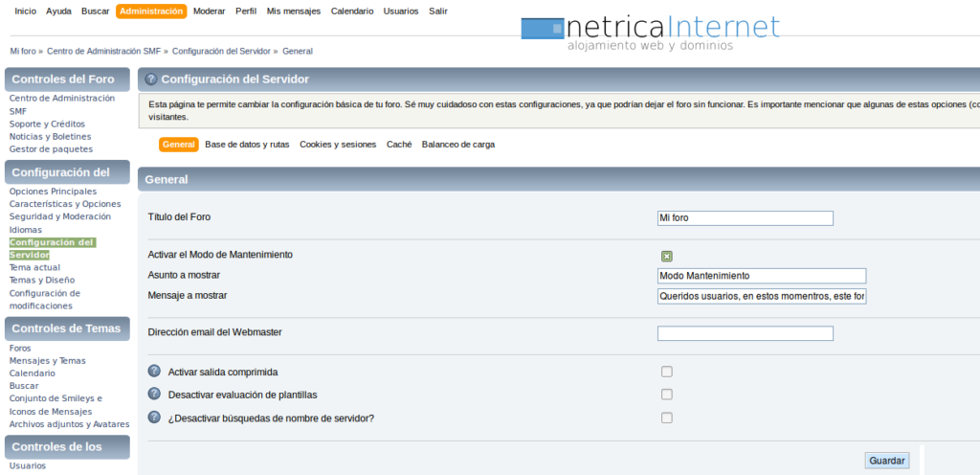Open Gestor de paquetes link in sidebar
Viewport: 980px width, 475px height.
tap(51, 149)
